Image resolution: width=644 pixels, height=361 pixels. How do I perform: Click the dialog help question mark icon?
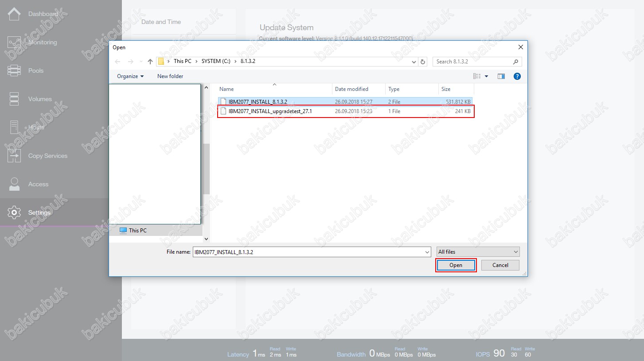pyautogui.click(x=517, y=76)
